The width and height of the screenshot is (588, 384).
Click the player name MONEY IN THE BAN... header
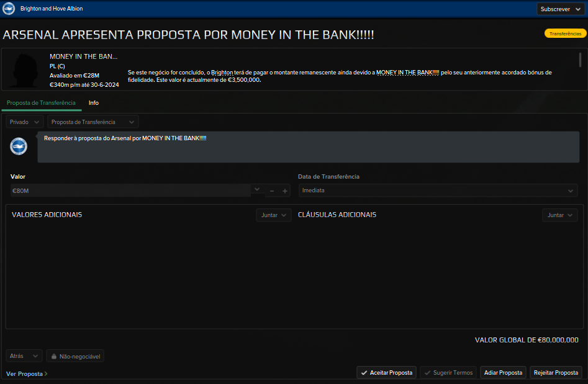(x=84, y=56)
